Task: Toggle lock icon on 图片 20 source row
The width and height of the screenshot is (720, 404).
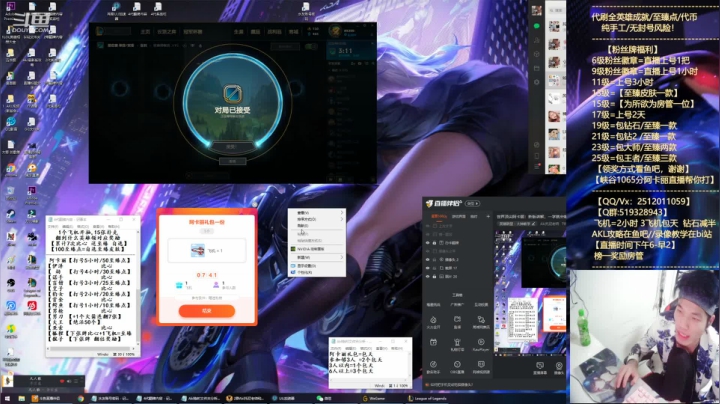Action: click(x=434, y=276)
